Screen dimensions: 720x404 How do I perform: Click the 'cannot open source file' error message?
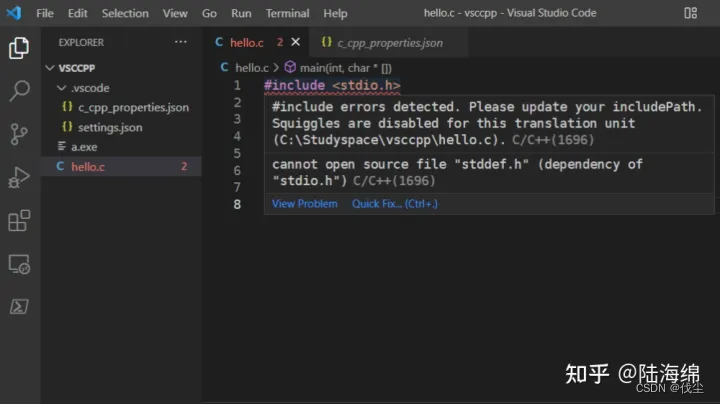[x=457, y=173]
